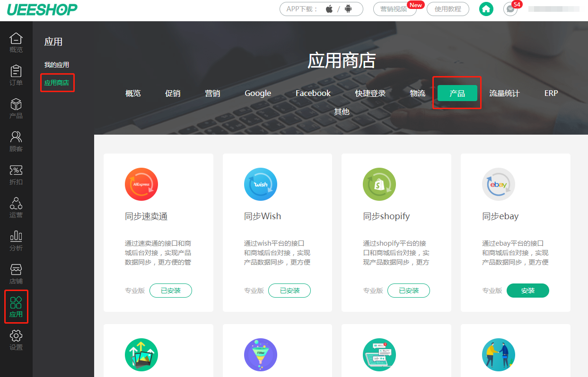The width and height of the screenshot is (588, 377).
Task: Click 已安装 button for 同步速卖通
Action: (171, 291)
